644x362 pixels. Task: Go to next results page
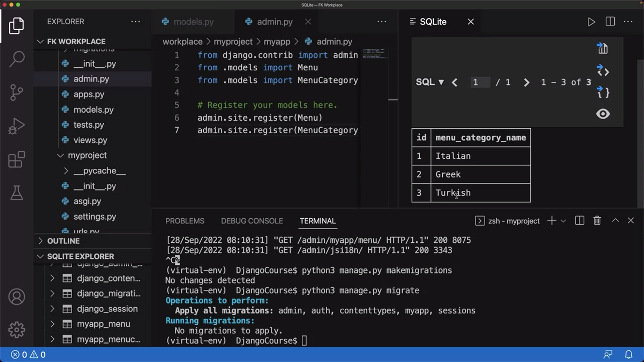click(x=526, y=82)
